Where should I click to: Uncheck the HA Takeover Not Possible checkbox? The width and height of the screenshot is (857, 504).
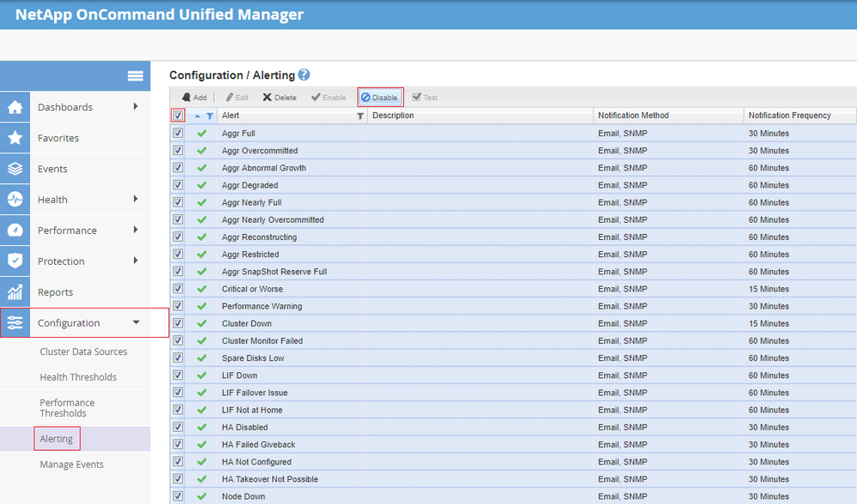pos(178,479)
